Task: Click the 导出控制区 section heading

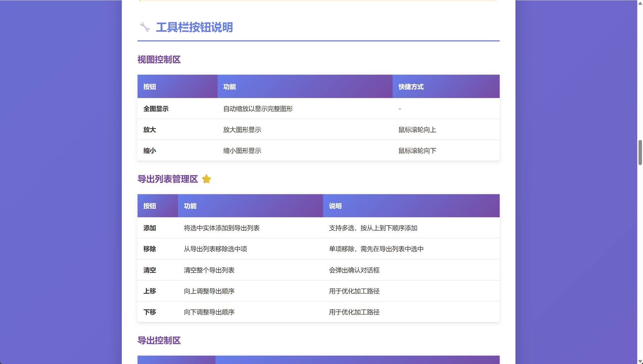Action: (x=159, y=341)
